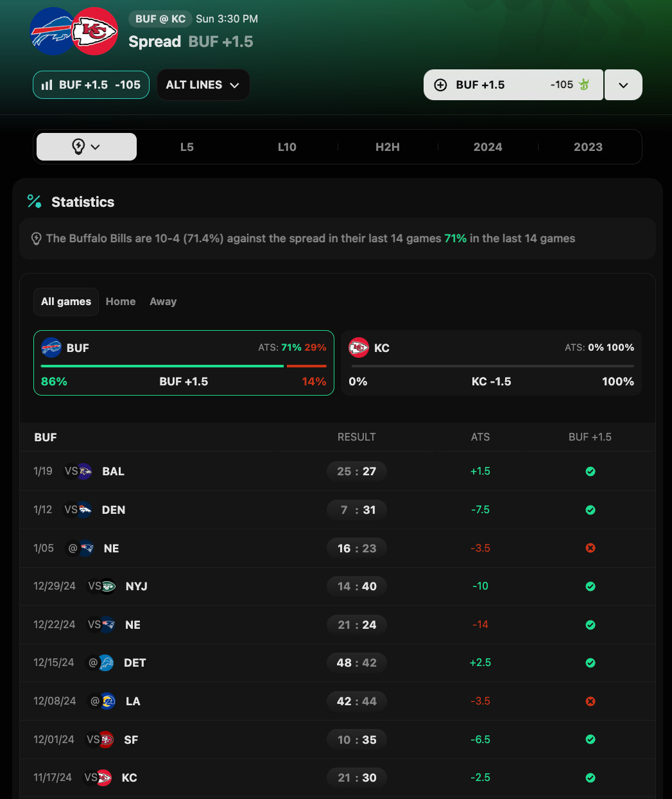Click the 42 : 44 result score
672x799 pixels.
357,701
